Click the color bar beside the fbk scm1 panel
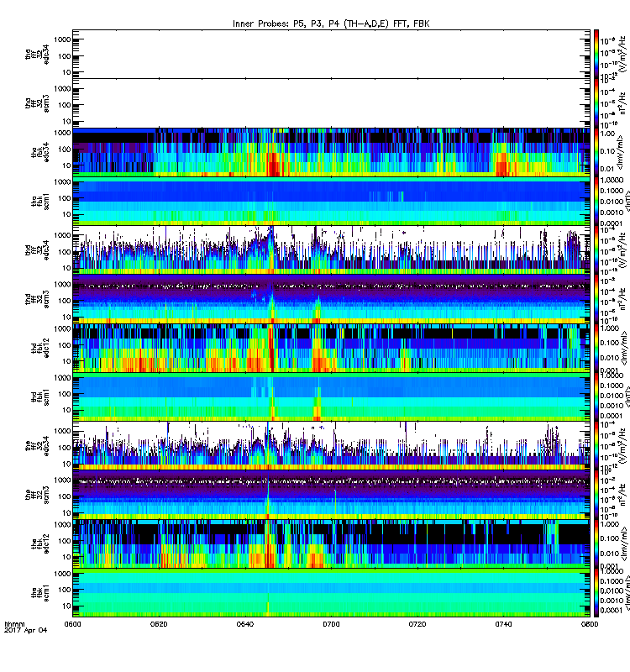The width and height of the screenshot is (630, 672). pos(596,593)
